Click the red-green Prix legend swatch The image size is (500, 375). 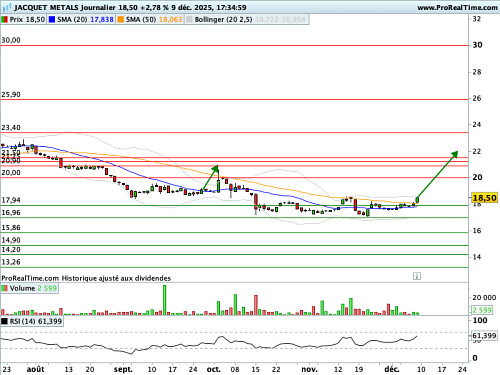[x=4, y=20]
